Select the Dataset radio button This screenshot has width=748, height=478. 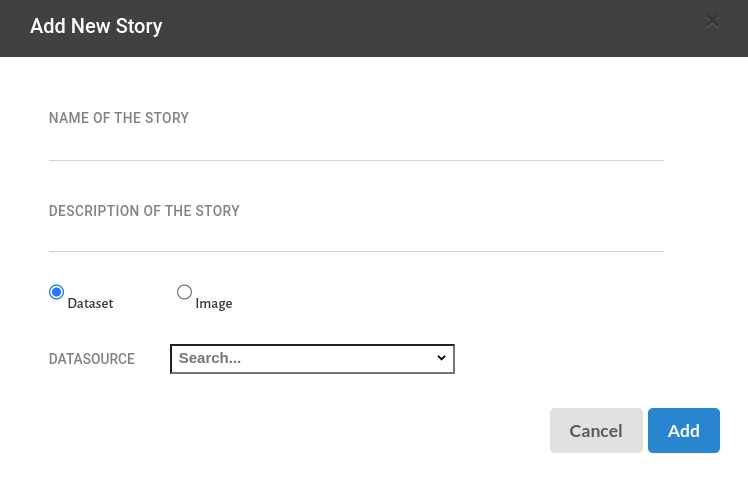[56, 292]
